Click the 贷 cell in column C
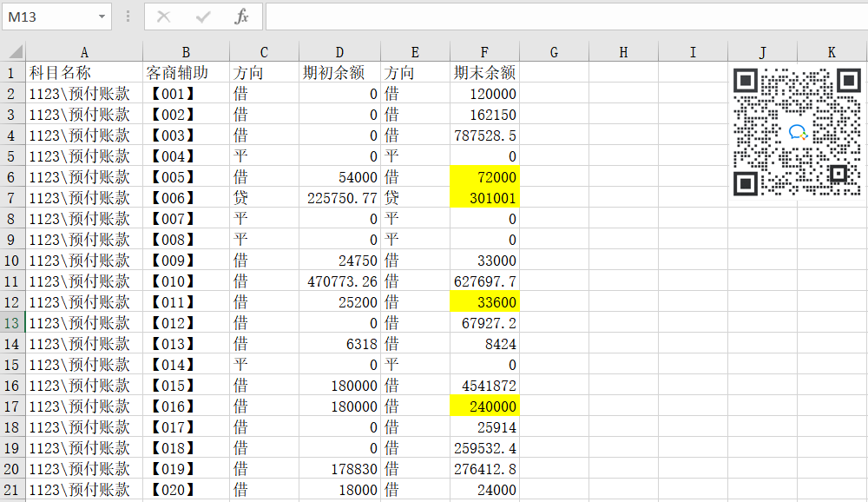The width and height of the screenshot is (868, 502). 264,198
